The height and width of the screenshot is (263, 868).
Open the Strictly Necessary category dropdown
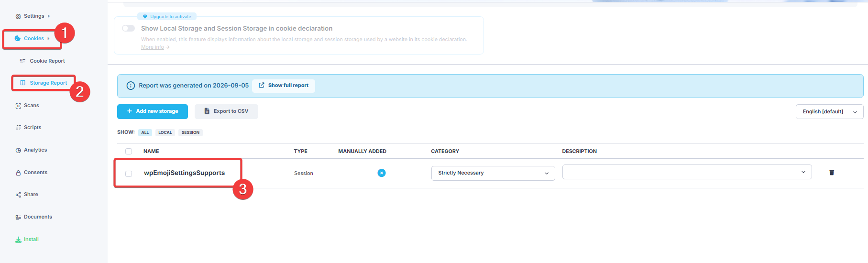(x=493, y=173)
